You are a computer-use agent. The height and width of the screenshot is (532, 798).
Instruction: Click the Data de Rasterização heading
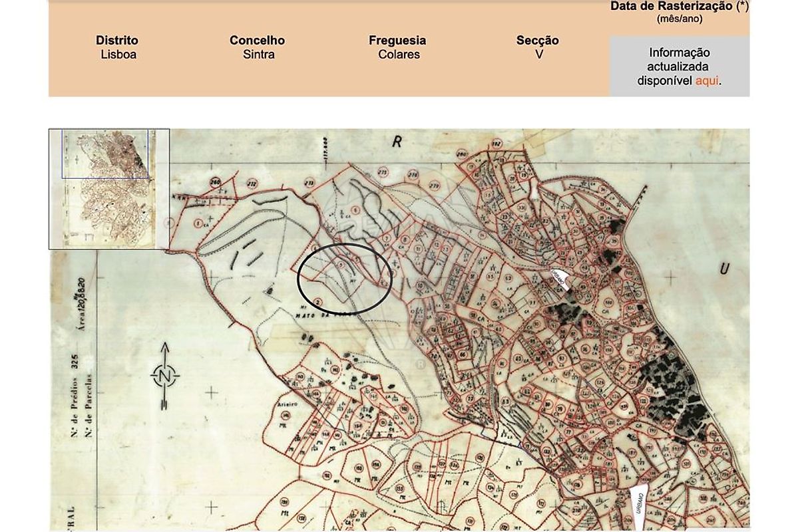click(x=679, y=7)
